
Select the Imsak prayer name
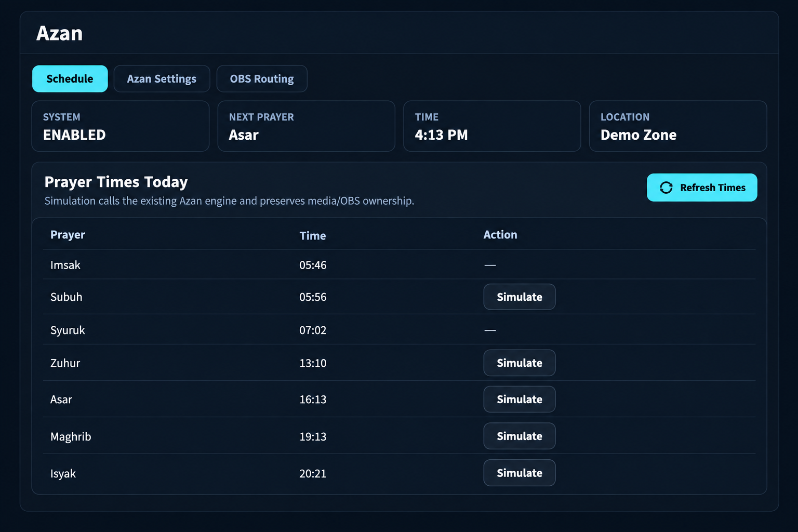(x=65, y=265)
